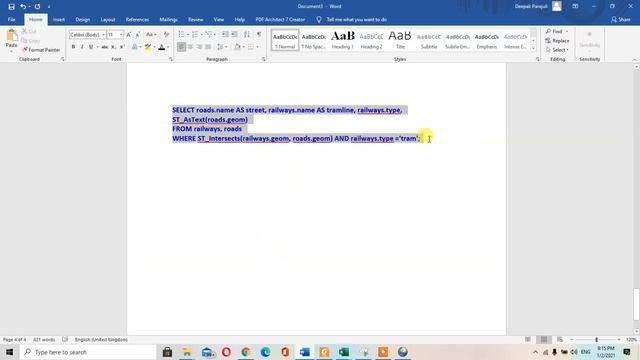Center the text
640x360 pixels.
pyautogui.click(x=191, y=47)
